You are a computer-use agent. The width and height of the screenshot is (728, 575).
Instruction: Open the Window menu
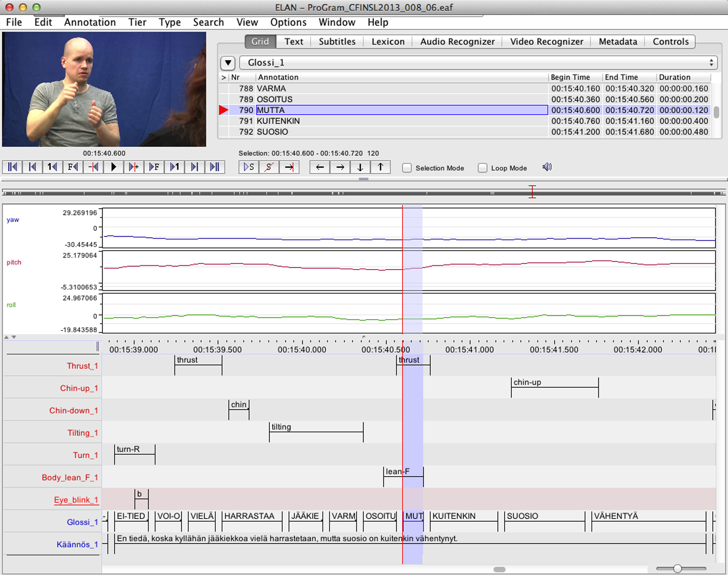coord(337,22)
